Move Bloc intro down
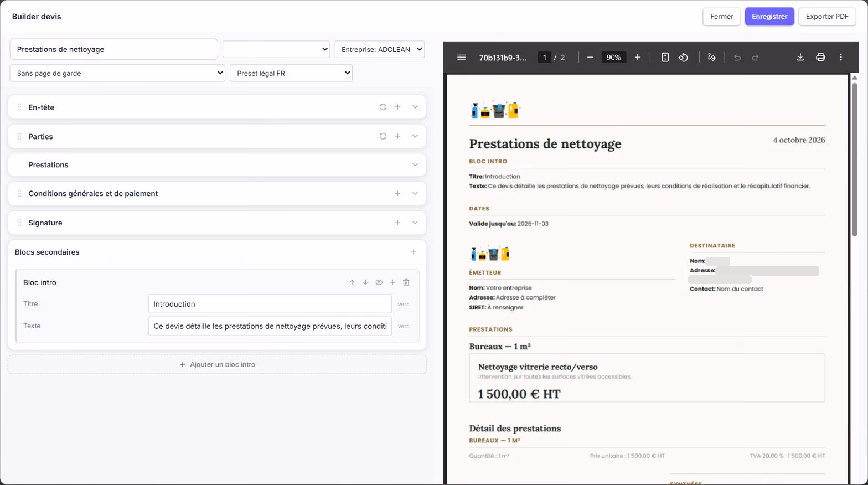 (x=365, y=282)
